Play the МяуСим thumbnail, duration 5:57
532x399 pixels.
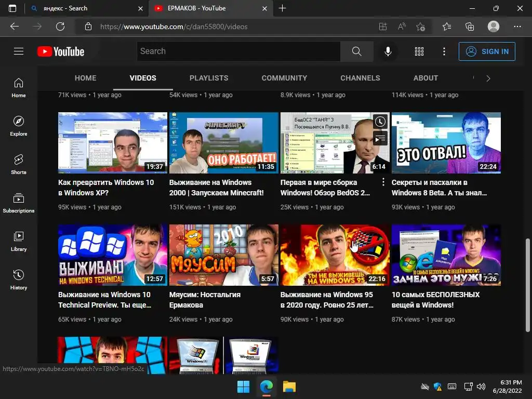point(224,255)
